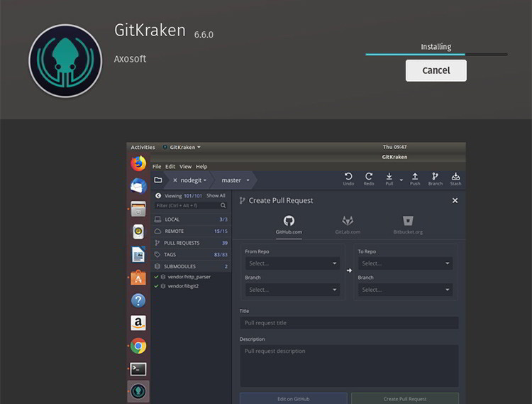Click the version number 6.6.0

(204, 35)
